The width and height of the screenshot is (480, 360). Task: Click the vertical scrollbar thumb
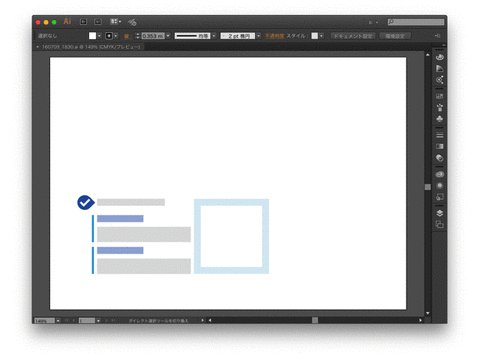click(428, 187)
